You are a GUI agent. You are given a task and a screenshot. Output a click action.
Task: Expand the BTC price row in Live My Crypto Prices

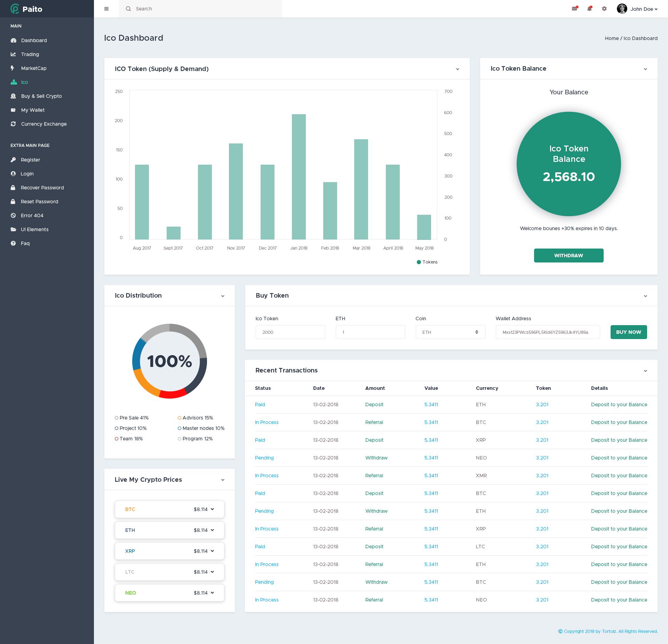point(213,509)
